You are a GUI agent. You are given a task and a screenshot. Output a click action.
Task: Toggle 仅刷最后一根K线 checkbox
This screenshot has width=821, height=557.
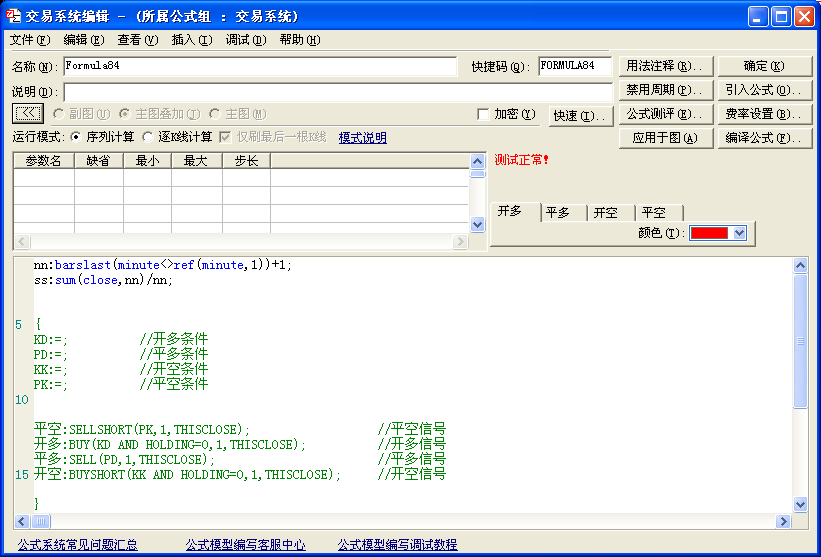(225, 137)
